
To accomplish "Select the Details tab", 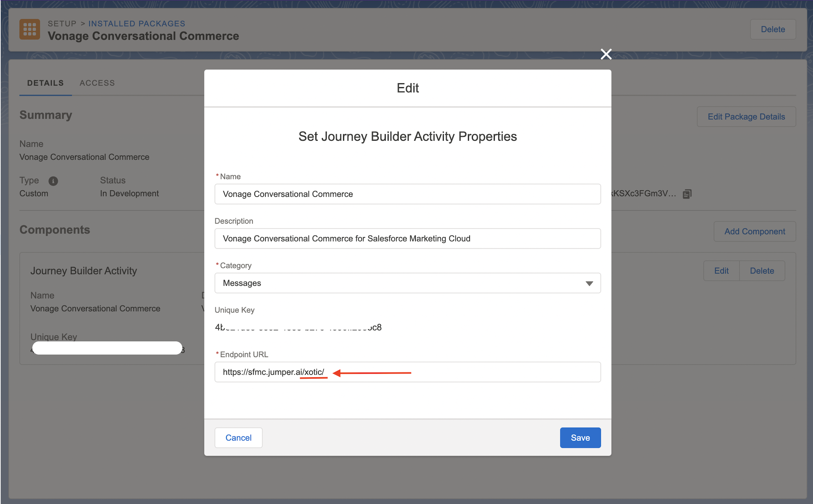I will [x=45, y=83].
